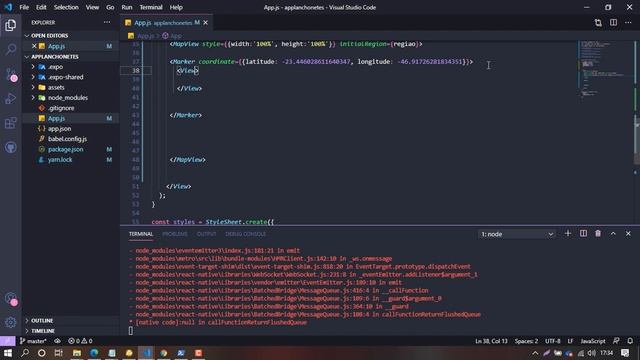Click the master branch indicator
Image resolution: width=640 pixels, height=360 pixels.
tap(33, 341)
